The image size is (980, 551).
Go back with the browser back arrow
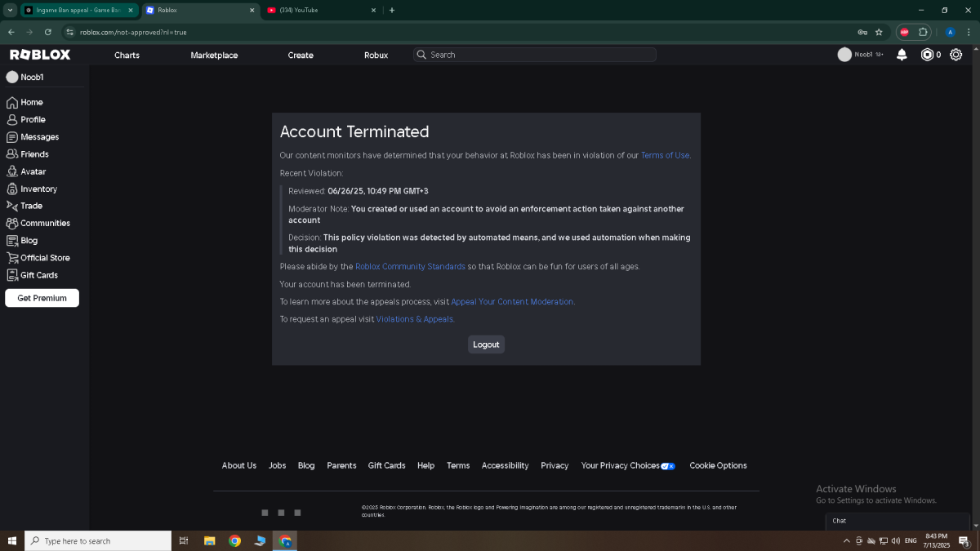[x=11, y=32]
